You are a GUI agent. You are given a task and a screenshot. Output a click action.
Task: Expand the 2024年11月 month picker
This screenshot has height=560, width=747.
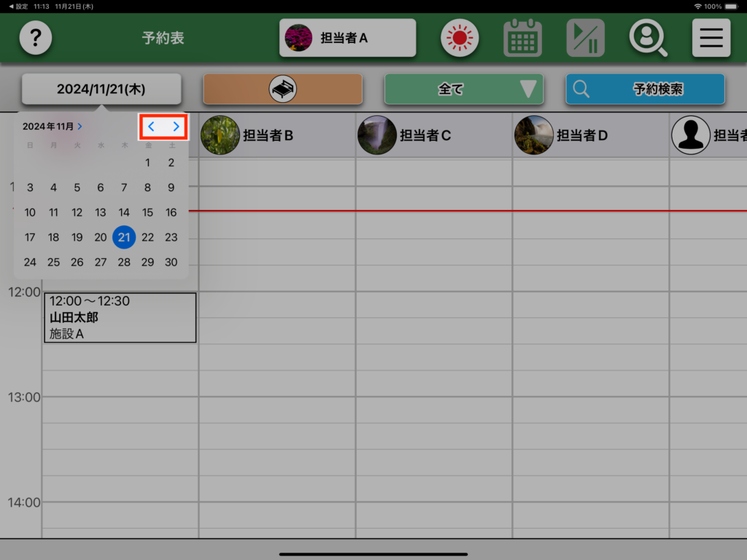tap(53, 126)
